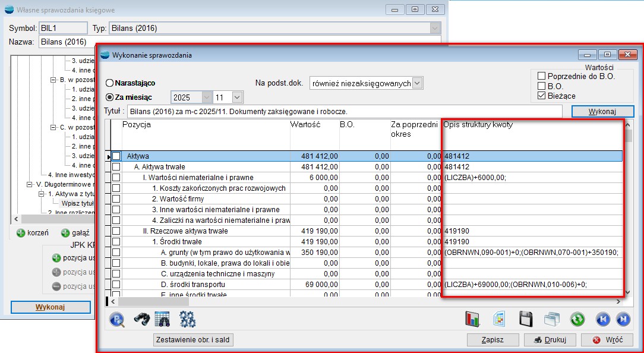Viewport: 644px width, 353px height.
Task: Click the green plus korzeń icon
Action: coord(21,233)
